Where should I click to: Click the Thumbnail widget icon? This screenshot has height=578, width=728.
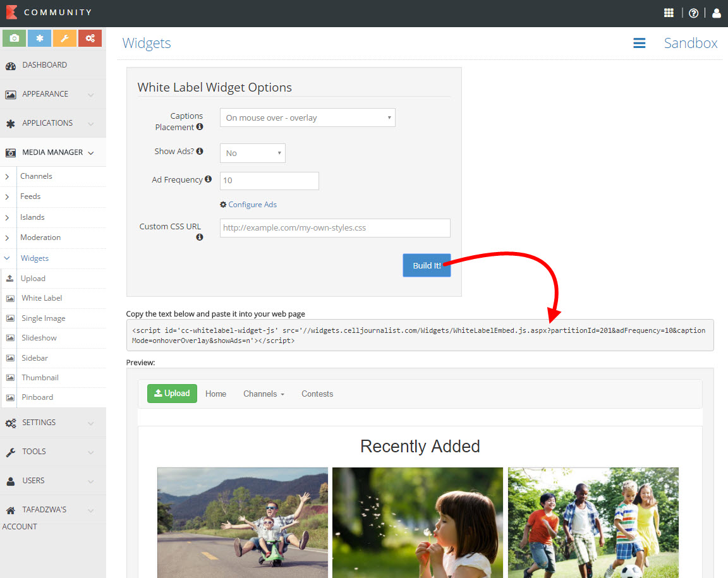tap(10, 378)
